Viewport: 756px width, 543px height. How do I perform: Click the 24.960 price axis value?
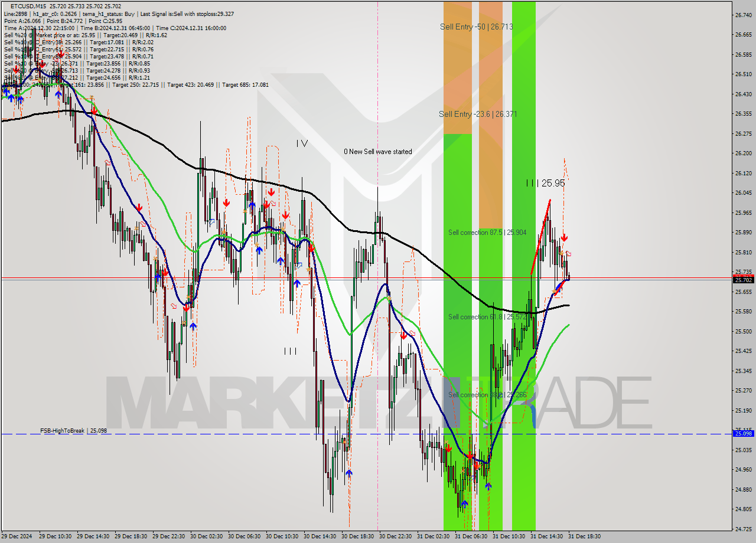[x=743, y=470]
